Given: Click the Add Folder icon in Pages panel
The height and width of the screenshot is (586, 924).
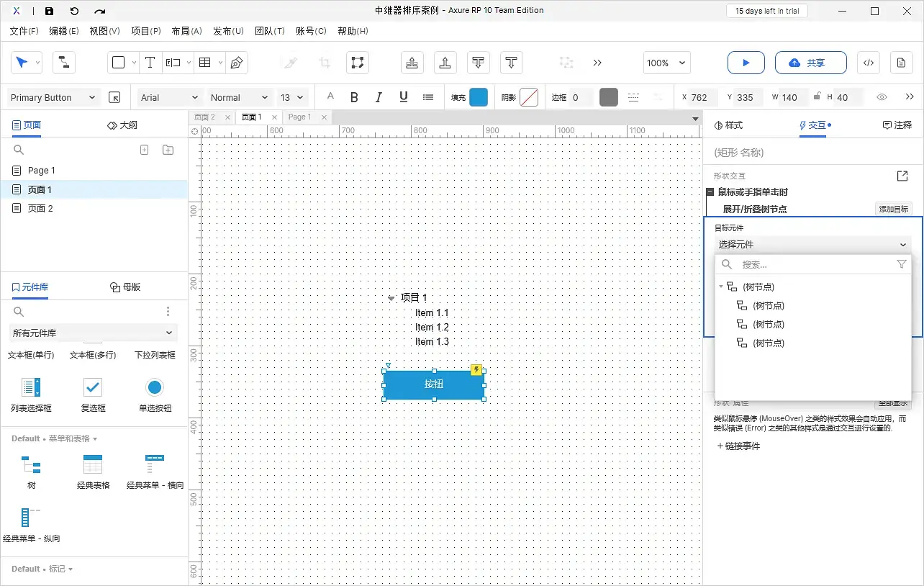Looking at the screenshot, I should click(x=168, y=150).
